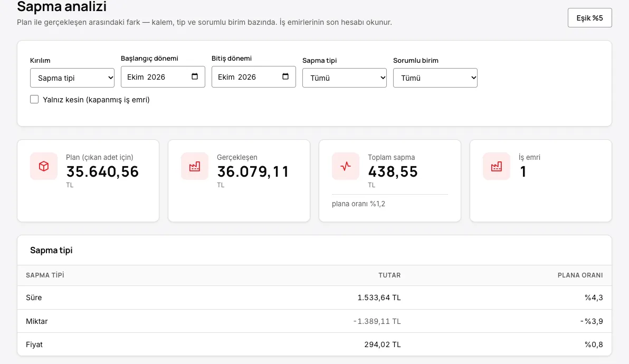The image size is (629, 364).
Task: Click the SAPMA TİPİ column header
Action: (x=45, y=275)
